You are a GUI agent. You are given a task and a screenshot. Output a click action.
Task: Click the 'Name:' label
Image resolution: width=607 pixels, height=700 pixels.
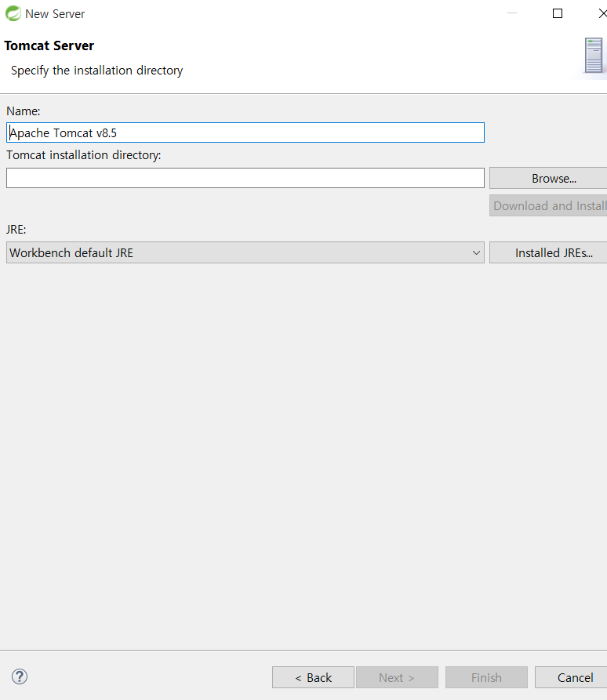click(x=24, y=111)
